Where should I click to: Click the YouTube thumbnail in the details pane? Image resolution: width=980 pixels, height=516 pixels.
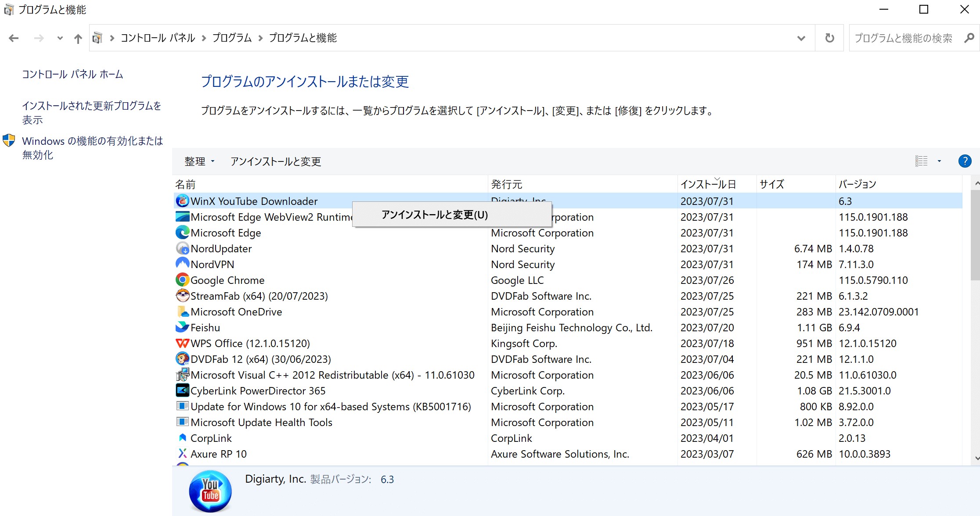coord(210,491)
